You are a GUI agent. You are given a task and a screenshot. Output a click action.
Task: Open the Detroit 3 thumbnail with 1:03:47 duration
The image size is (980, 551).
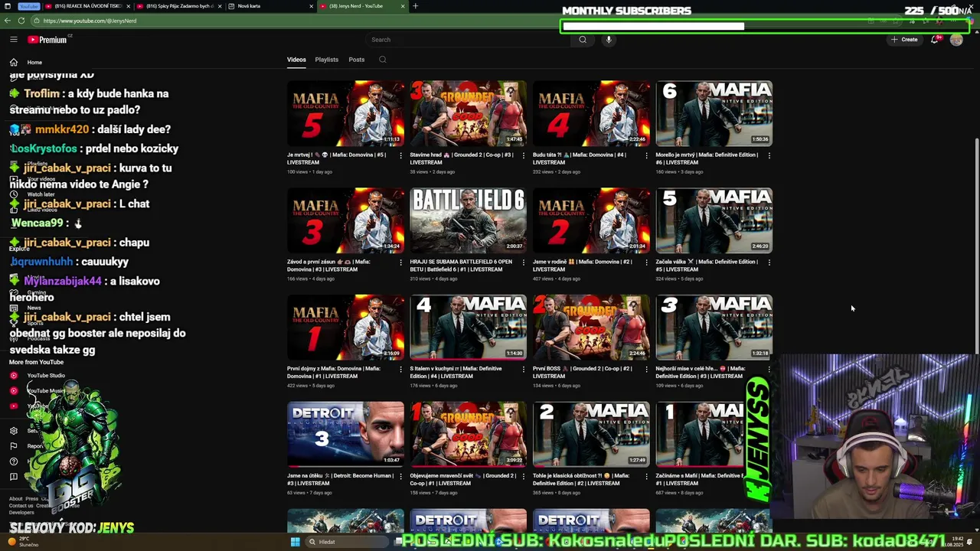345,434
